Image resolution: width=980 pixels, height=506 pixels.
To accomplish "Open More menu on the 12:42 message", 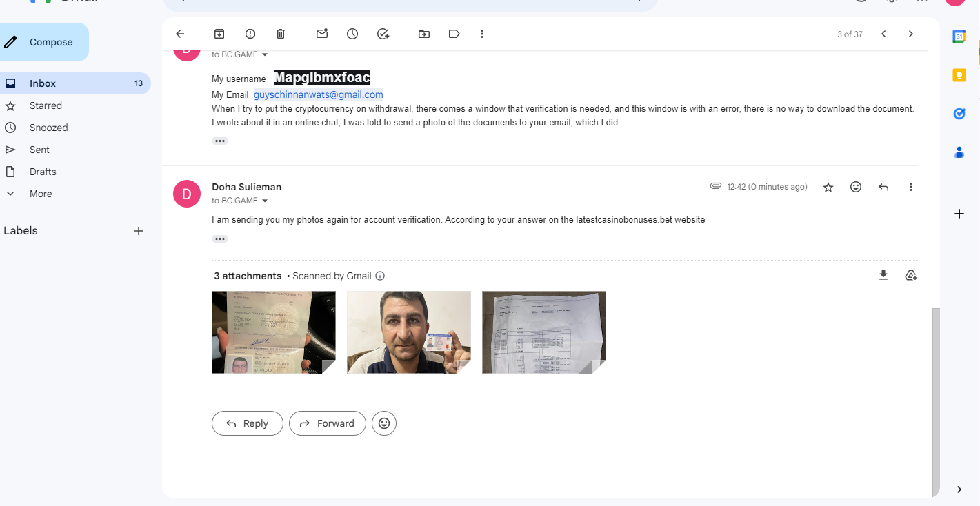I will [911, 187].
